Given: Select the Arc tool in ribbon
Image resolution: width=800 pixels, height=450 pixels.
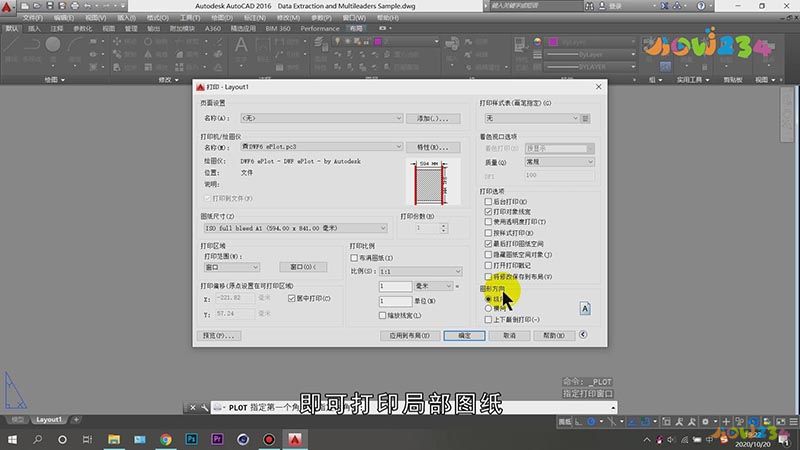Looking at the screenshot, I should point(75,45).
